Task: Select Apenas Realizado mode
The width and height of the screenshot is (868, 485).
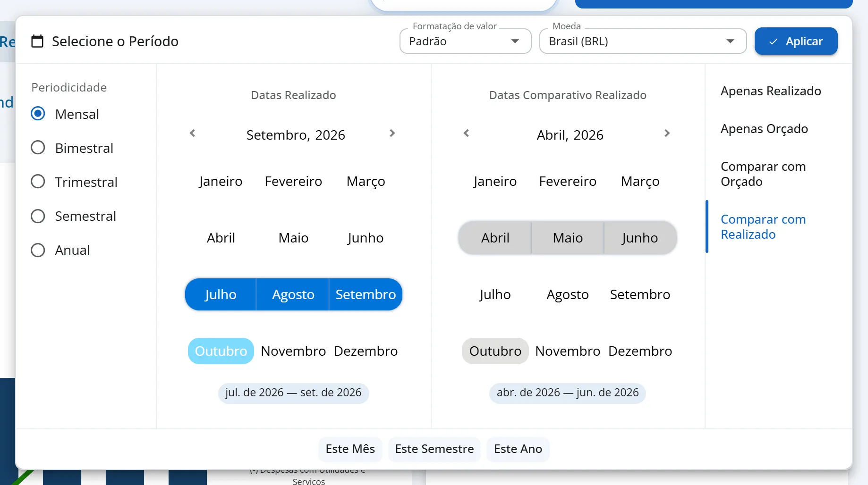Action: (771, 91)
